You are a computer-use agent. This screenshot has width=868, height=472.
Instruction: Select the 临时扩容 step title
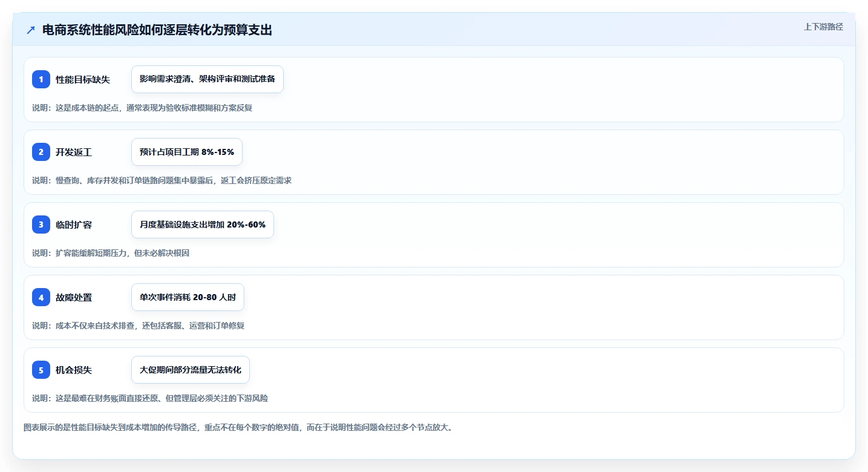click(74, 225)
